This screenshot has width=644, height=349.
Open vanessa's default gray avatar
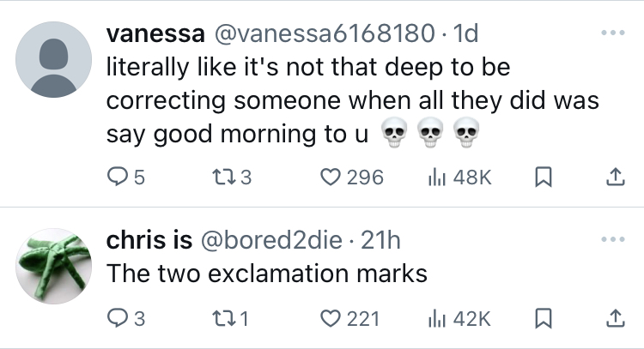click(53, 59)
